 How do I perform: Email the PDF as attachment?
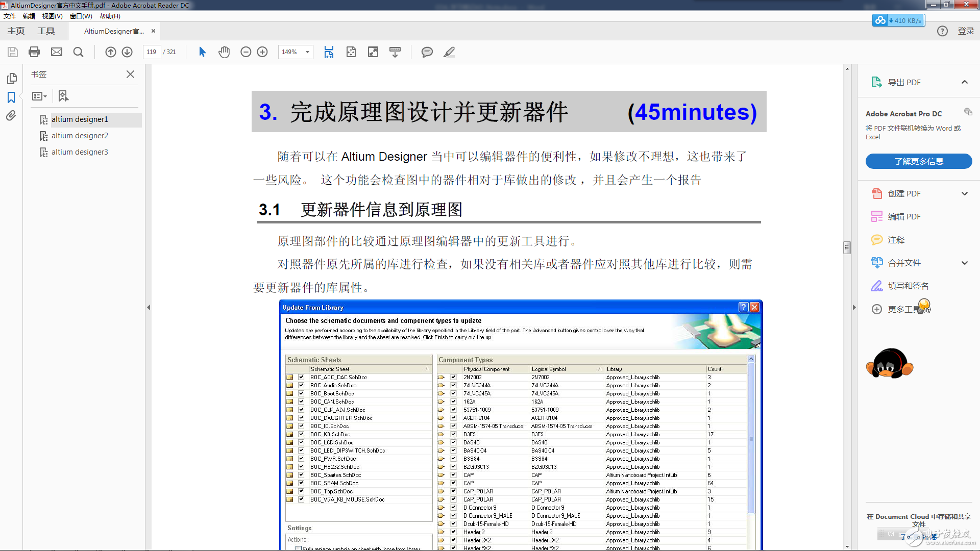(x=56, y=52)
